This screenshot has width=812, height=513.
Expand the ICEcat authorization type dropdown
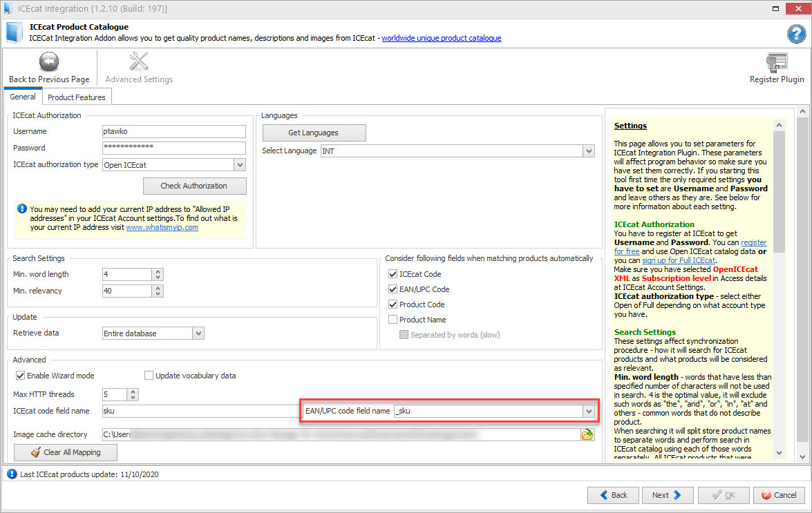240,165
